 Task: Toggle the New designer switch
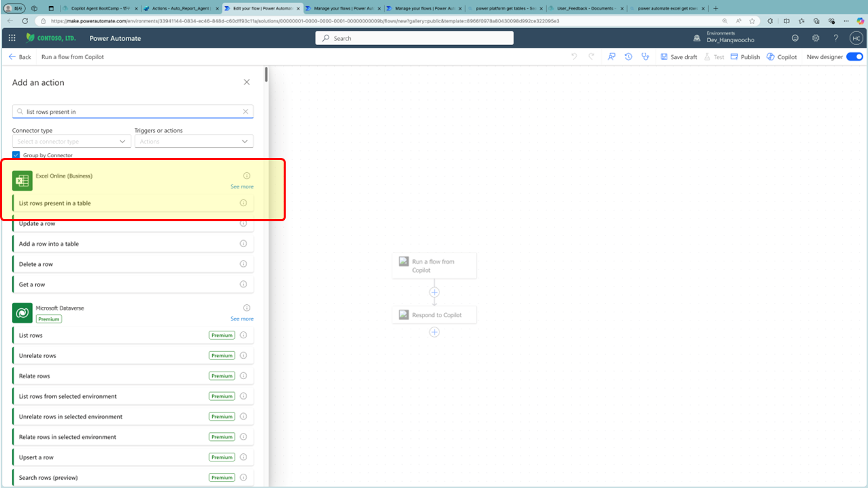(854, 56)
